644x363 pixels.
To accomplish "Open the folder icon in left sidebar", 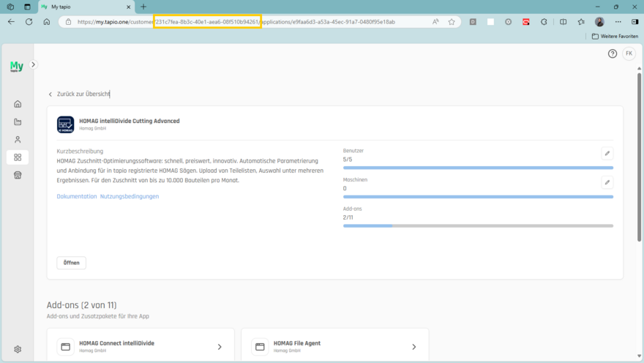I will click(x=18, y=122).
